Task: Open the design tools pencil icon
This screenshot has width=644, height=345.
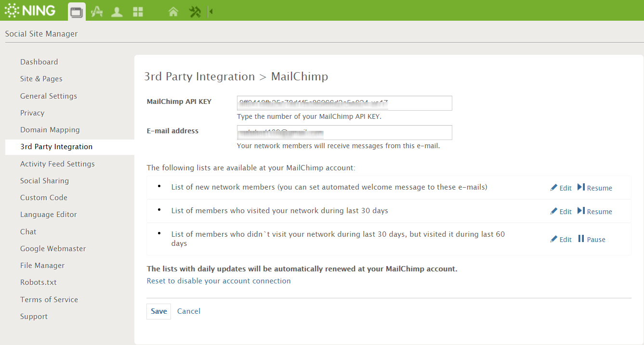Action: coord(97,12)
